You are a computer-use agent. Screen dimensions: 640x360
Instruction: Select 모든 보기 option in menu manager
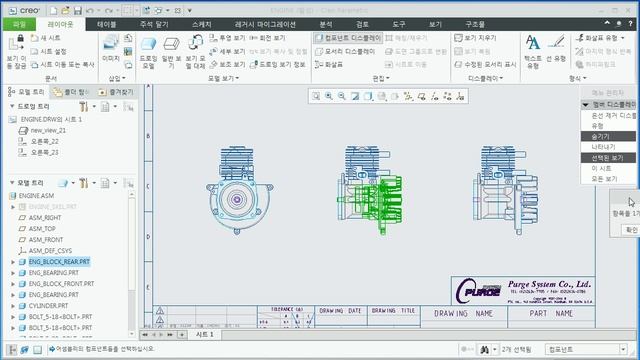608,179
